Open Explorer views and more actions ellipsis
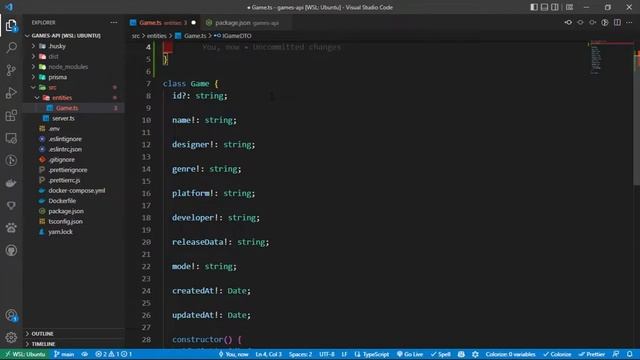Image resolution: width=640 pixels, height=360 pixels. (114, 22)
